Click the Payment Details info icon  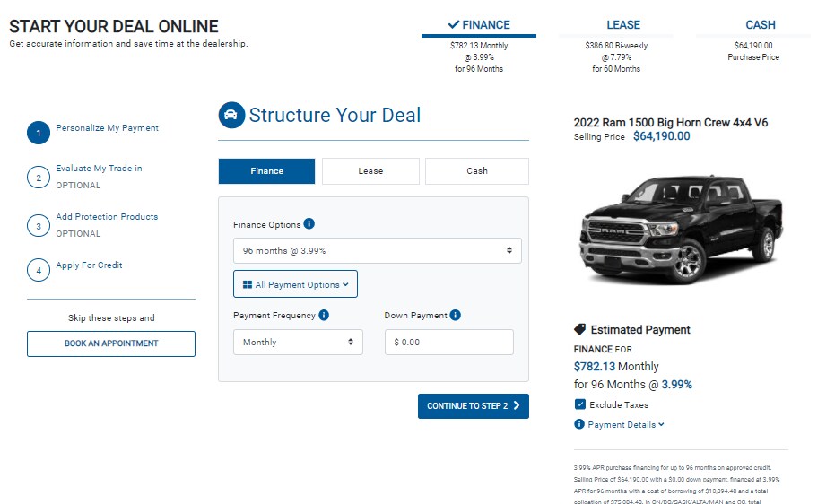(x=579, y=424)
